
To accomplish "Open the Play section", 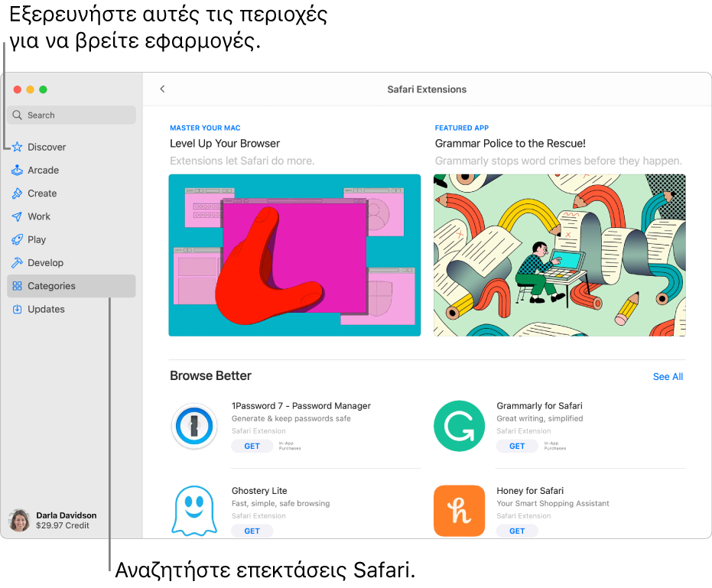I will tap(71, 239).
